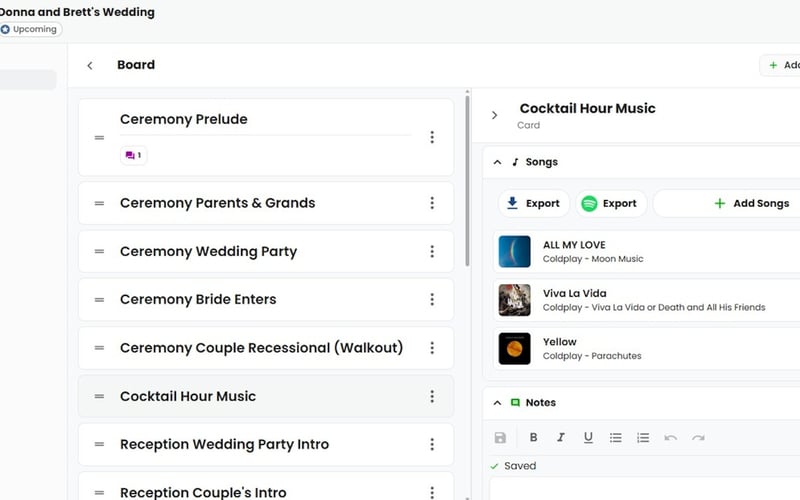Insert a bulleted list in Notes
The image size is (800, 500).
[x=615, y=437]
